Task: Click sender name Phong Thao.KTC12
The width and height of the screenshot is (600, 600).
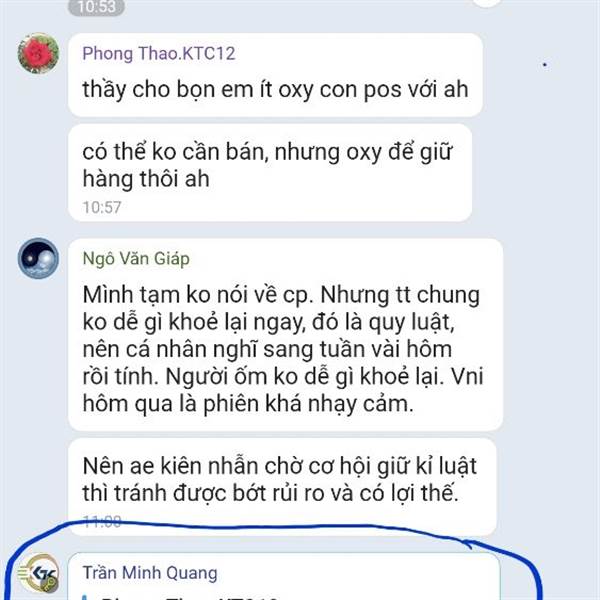Action: (x=159, y=53)
